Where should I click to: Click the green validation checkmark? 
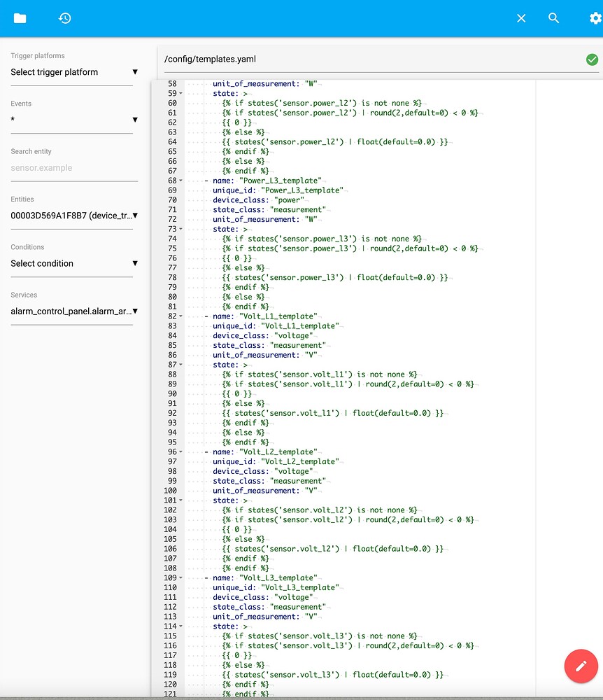point(592,59)
